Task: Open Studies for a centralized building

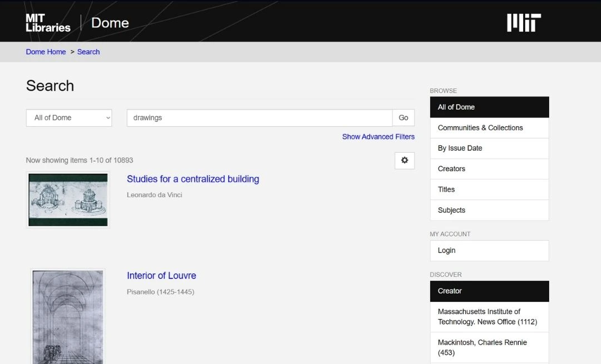Action: pos(193,179)
